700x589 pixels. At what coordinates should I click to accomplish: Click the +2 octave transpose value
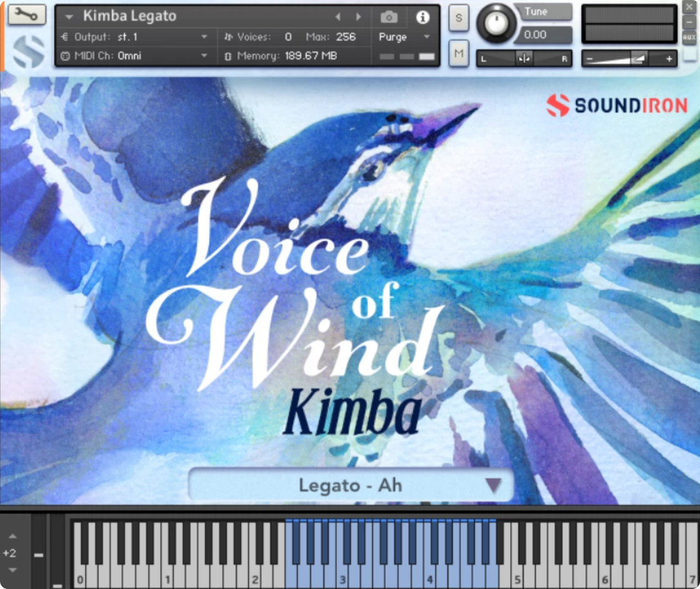pos(9,553)
